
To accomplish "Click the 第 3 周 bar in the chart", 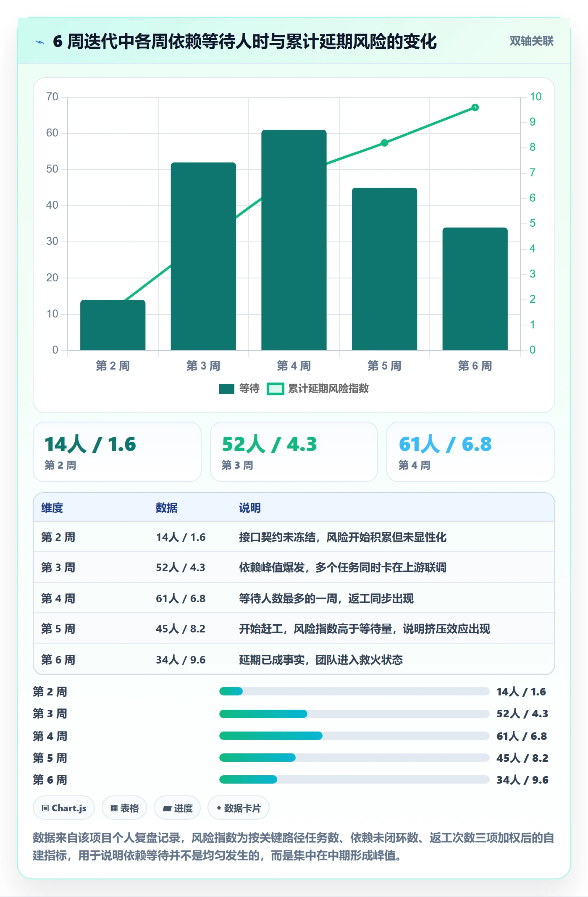I will 203,256.
